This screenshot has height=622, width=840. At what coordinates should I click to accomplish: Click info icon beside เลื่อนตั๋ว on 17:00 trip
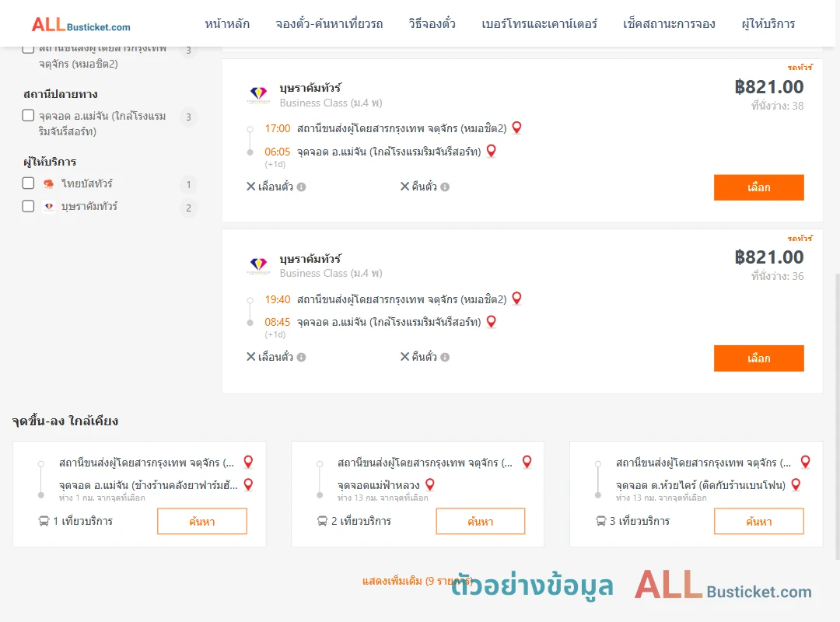pos(302,187)
